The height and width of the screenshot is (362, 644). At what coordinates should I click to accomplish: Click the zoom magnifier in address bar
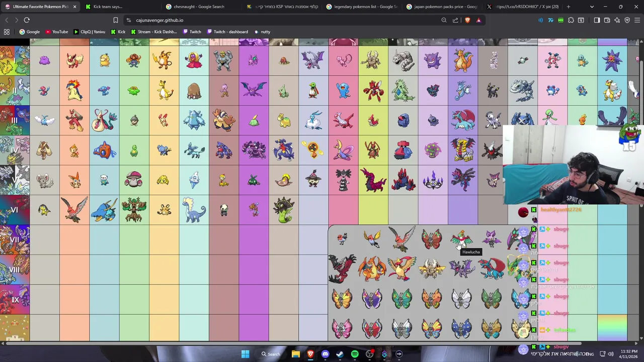click(444, 20)
